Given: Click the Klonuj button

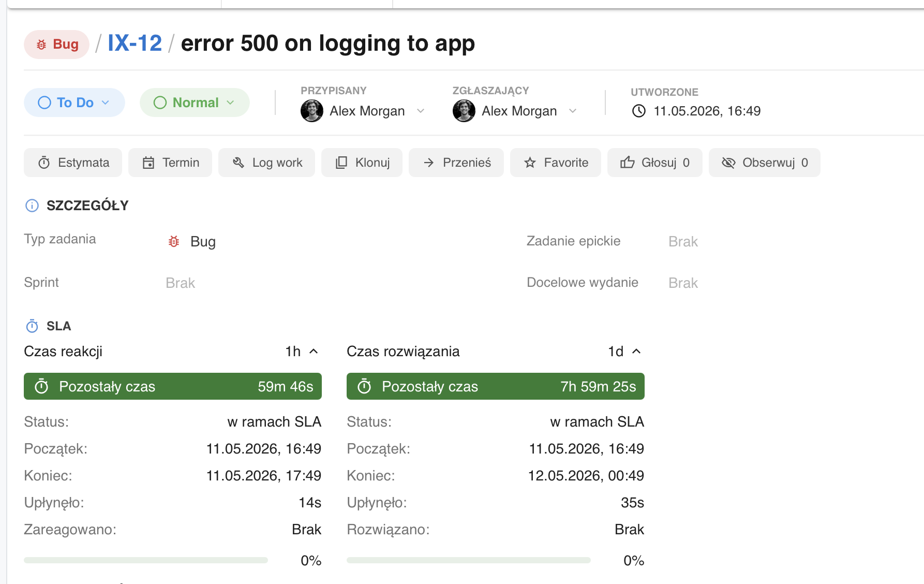Looking at the screenshot, I should coord(362,163).
